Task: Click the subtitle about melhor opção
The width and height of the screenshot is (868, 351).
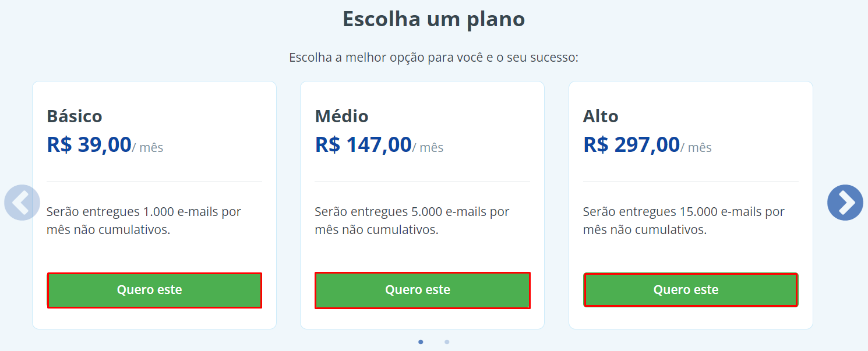Action: click(x=433, y=58)
